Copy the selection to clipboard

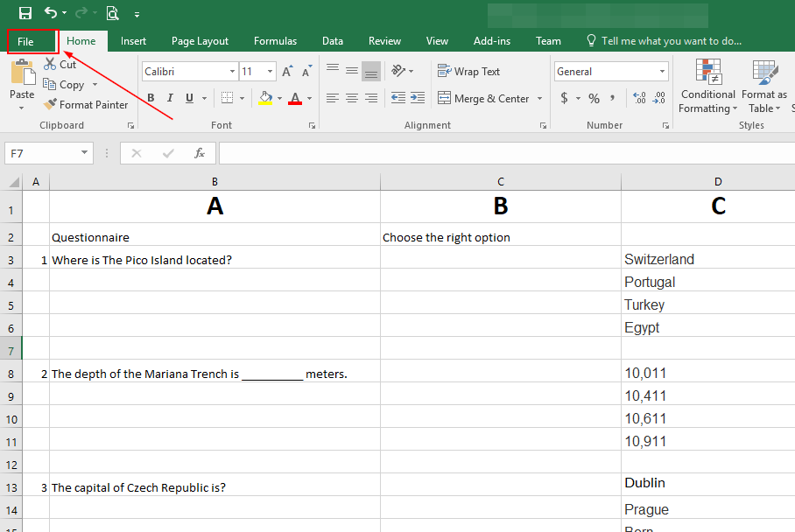pyautogui.click(x=64, y=85)
